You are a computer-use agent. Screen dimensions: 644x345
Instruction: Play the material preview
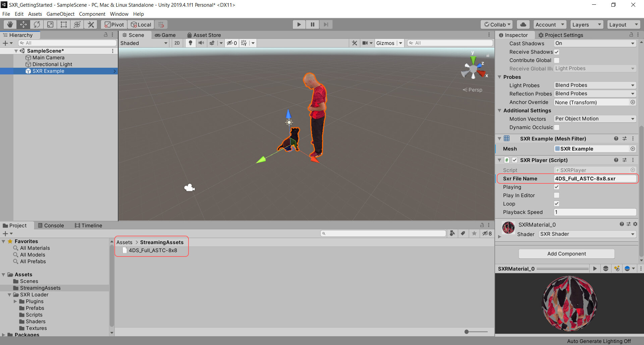595,269
